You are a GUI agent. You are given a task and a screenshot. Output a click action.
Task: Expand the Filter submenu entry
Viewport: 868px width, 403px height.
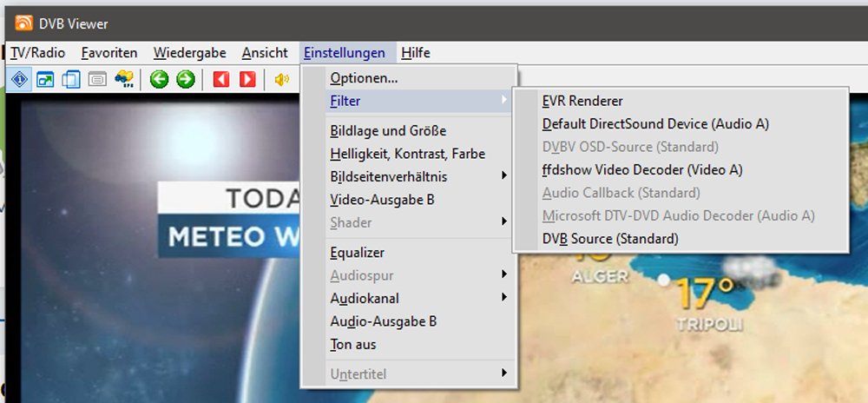pos(410,102)
